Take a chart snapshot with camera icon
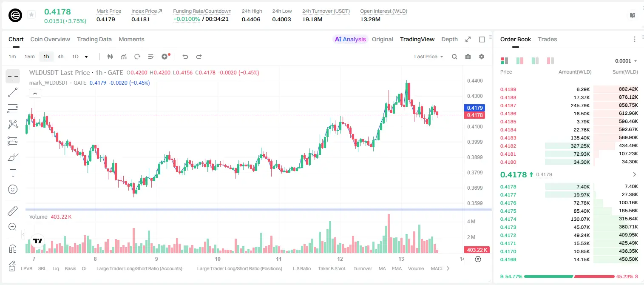 (x=468, y=57)
